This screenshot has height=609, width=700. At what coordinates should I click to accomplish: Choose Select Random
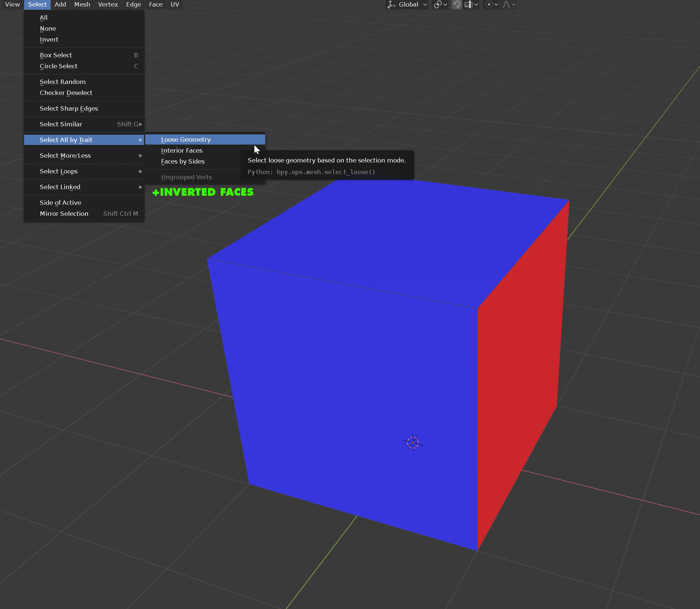[84, 82]
